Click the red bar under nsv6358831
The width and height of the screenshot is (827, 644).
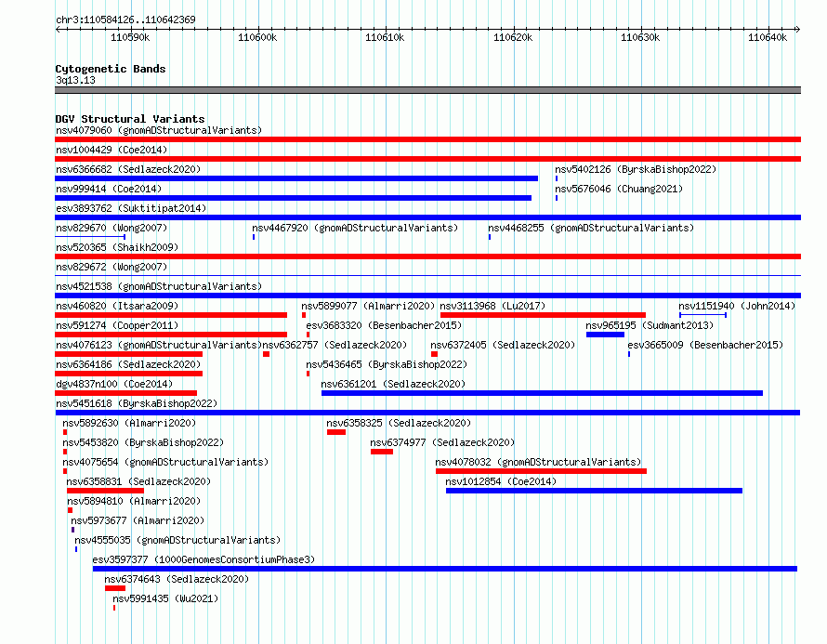click(x=106, y=491)
